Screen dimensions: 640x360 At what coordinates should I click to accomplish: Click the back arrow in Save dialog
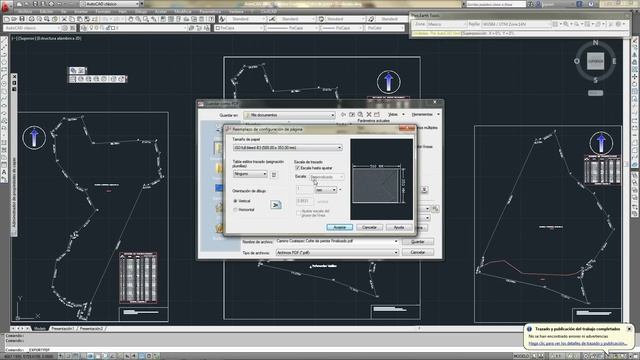(x=343, y=115)
